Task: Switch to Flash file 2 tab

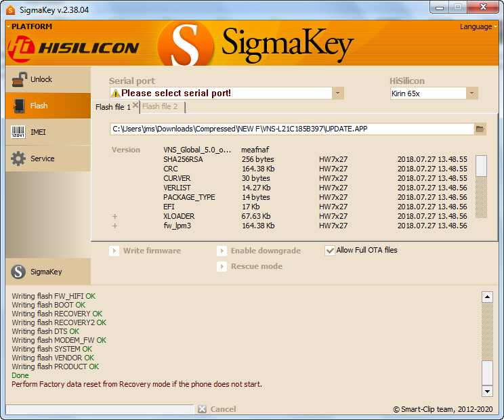Action: pyautogui.click(x=160, y=106)
